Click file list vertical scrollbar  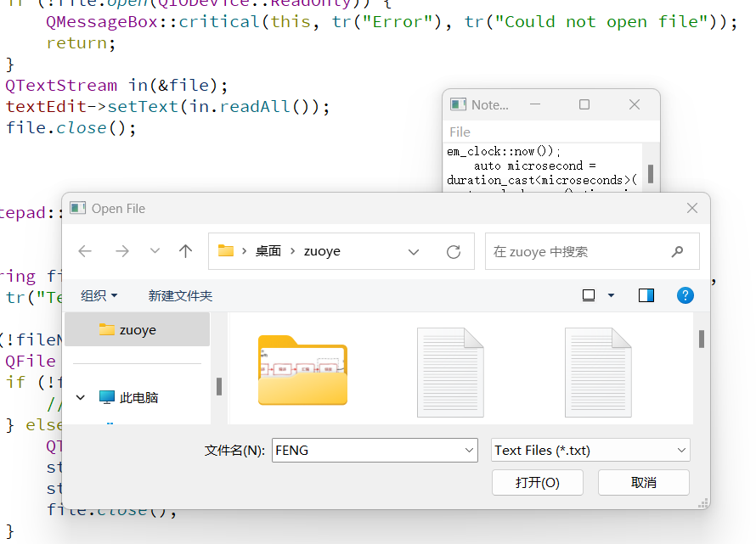coord(702,339)
